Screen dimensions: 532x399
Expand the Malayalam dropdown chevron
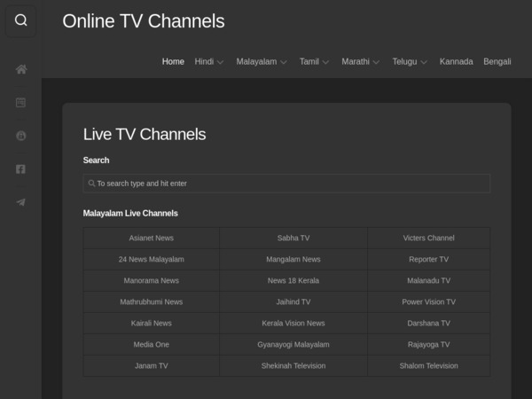(x=284, y=62)
